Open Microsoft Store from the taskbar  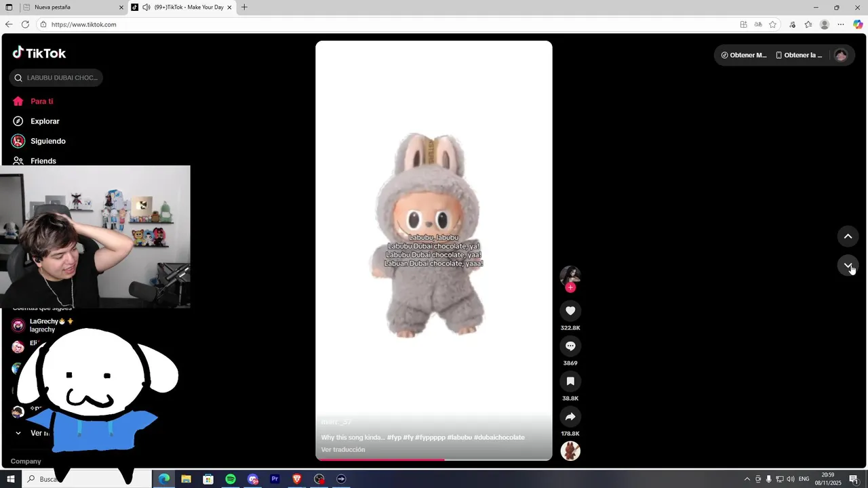coord(208,479)
